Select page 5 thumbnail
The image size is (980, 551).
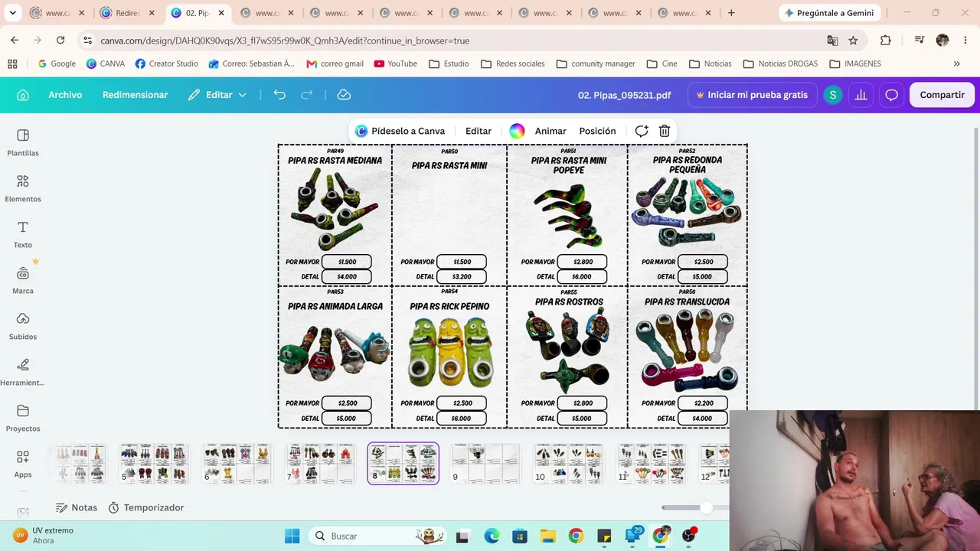pos(154,464)
